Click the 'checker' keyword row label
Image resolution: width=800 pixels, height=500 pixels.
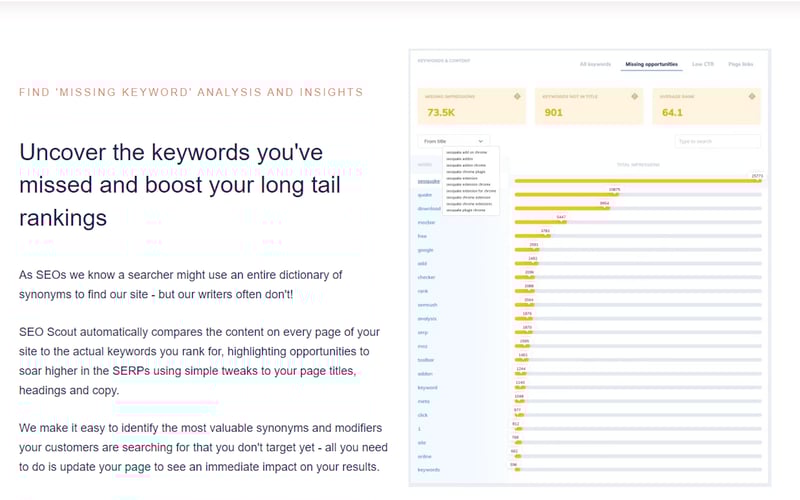coord(427,277)
